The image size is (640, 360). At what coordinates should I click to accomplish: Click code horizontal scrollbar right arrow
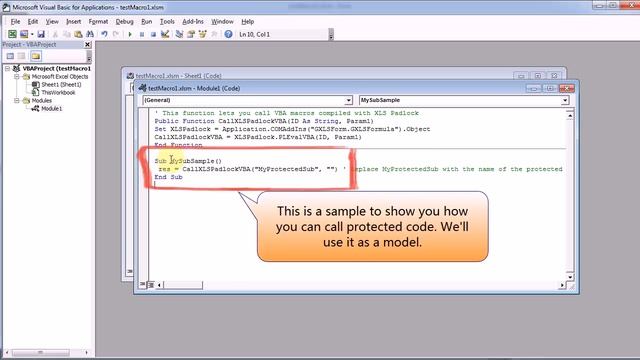coord(562,285)
